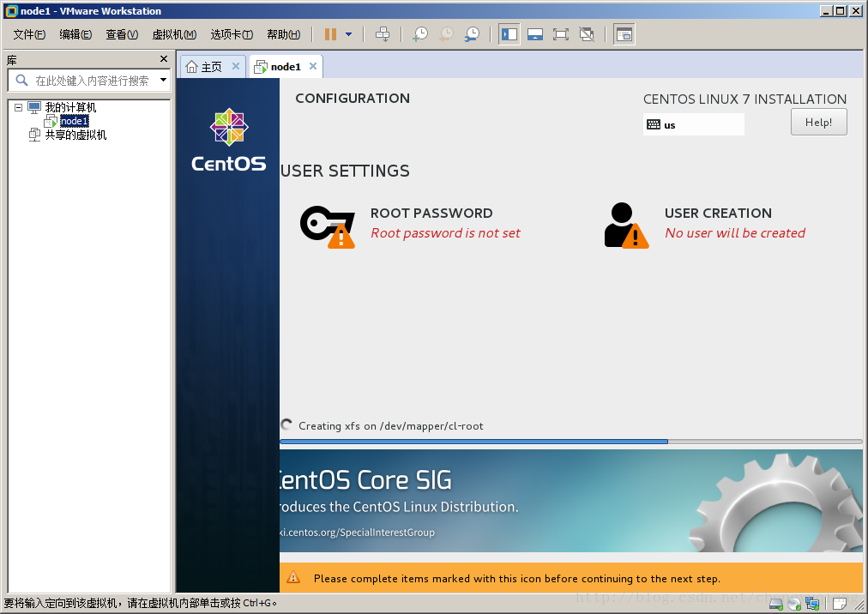Open the snapshot manager icon

coord(473,34)
